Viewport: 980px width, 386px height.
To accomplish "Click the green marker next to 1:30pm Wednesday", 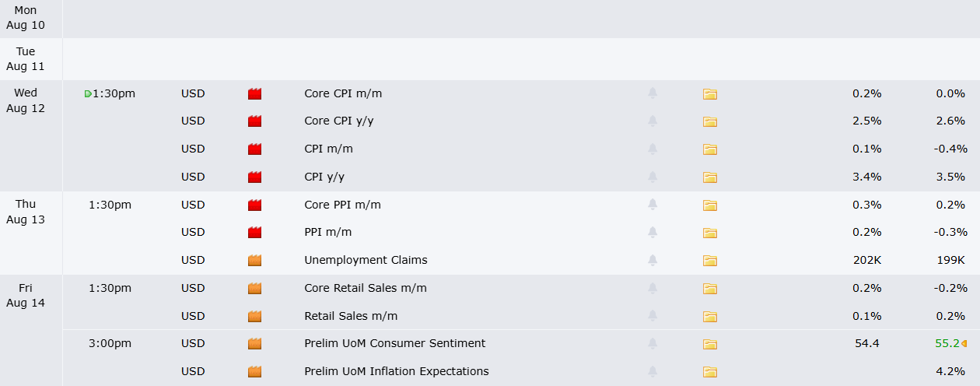I will click(x=88, y=94).
